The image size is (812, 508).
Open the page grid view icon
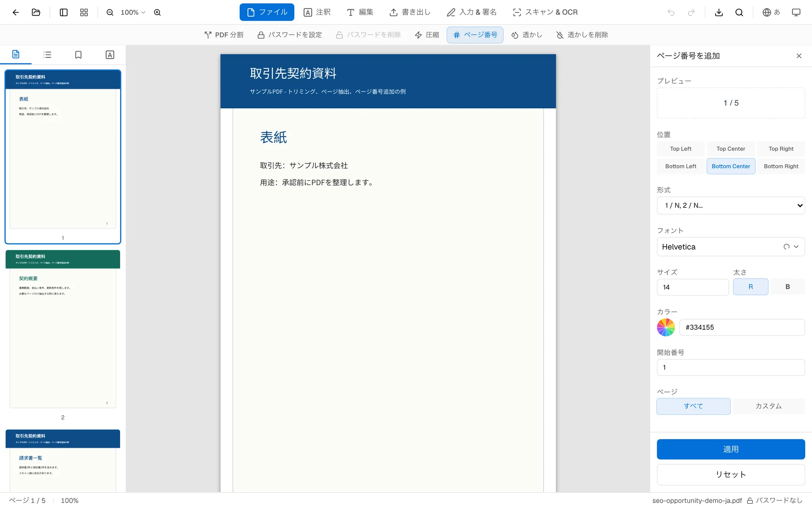pyautogui.click(x=84, y=12)
